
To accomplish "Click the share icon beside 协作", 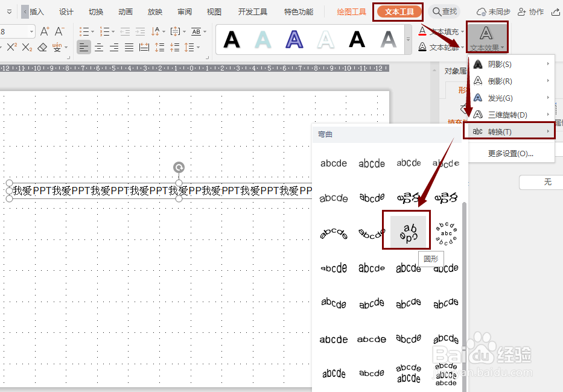I will (x=555, y=12).
